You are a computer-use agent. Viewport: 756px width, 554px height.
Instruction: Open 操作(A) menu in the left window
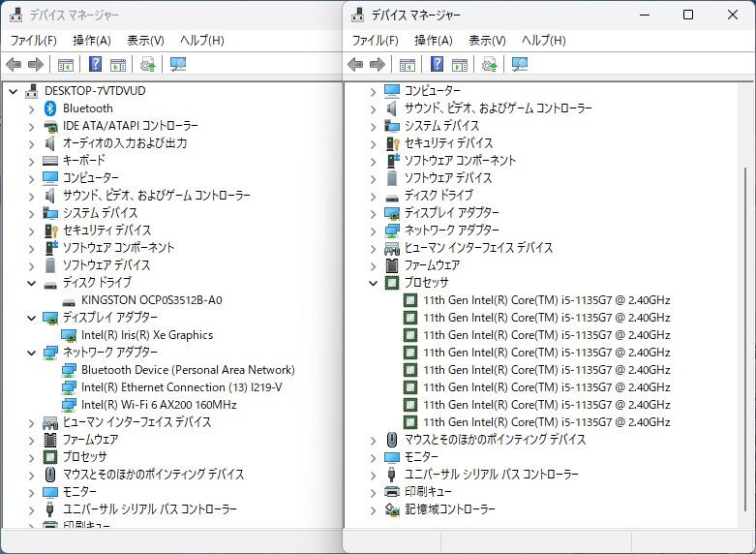91,40
